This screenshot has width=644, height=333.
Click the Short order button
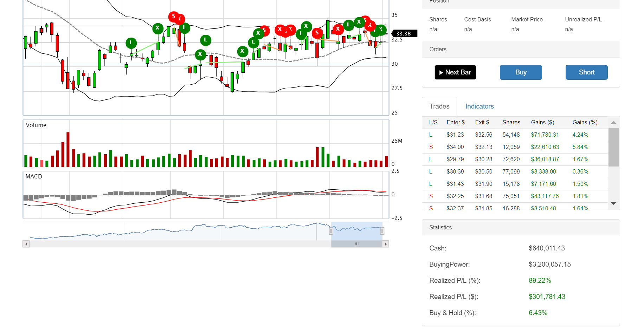tap(587, 72)
